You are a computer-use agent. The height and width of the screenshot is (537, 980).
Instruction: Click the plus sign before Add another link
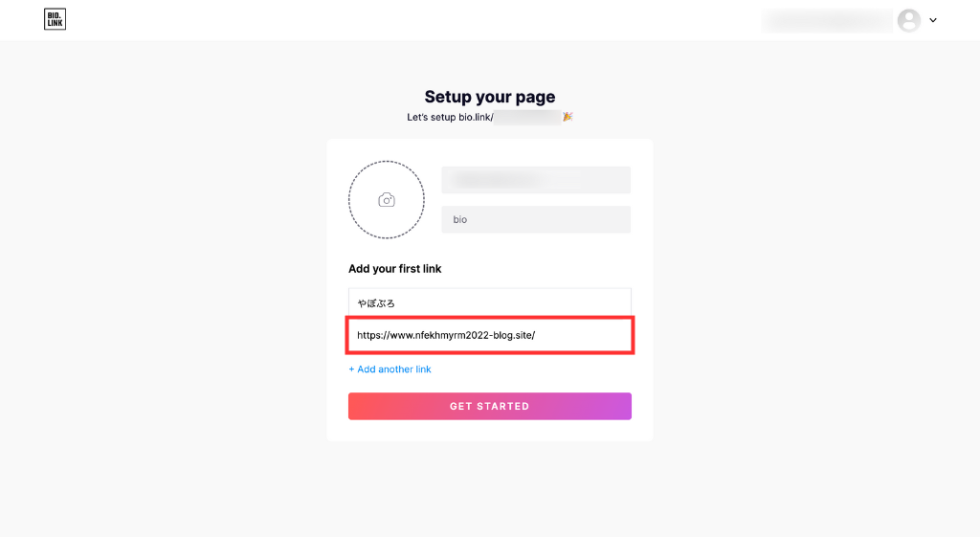pos(352,369)
